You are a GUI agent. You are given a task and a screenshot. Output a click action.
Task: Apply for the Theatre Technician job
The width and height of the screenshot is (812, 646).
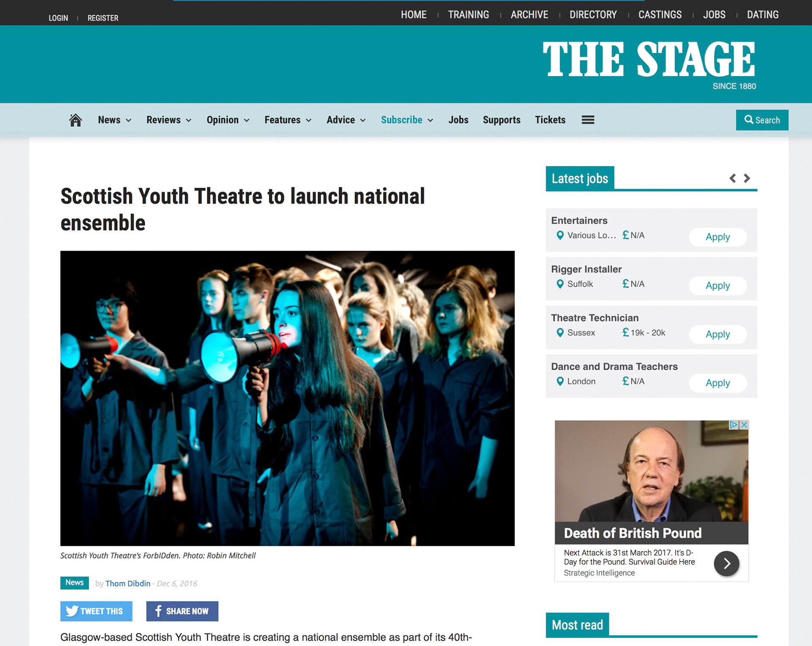click(x=718, y=334)
